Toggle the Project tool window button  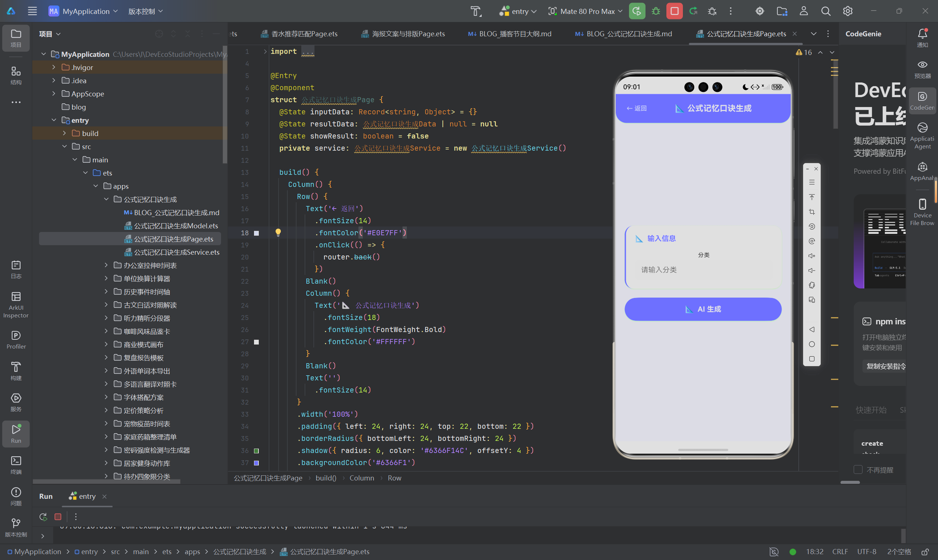click(x=16, y=38)
